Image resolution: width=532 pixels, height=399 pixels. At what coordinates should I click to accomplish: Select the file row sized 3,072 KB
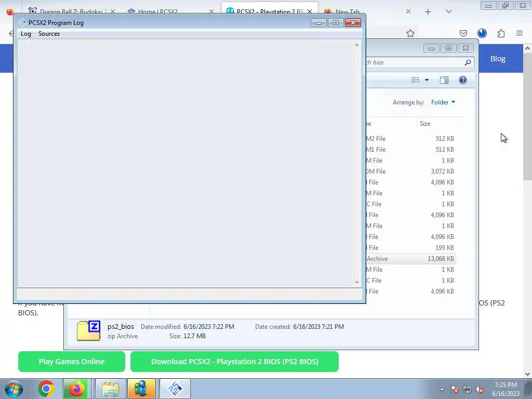pos(410,171)
